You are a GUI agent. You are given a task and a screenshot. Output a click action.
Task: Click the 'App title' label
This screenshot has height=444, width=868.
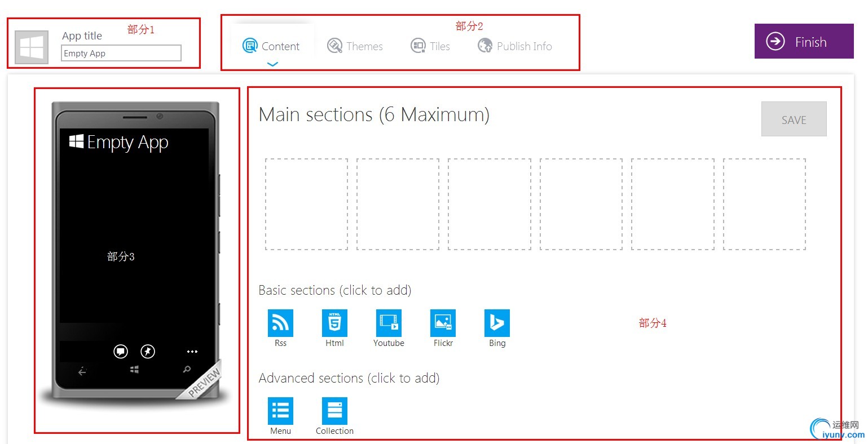click(82, 35)
